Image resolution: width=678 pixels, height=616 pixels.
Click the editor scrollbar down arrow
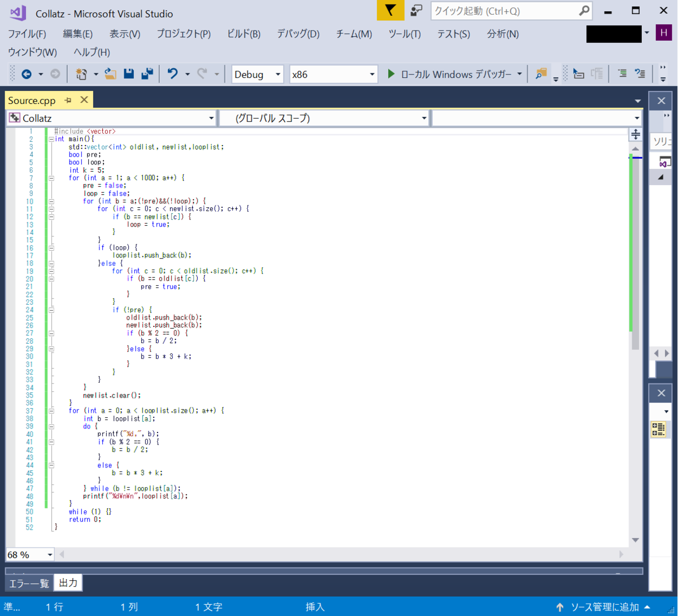[x=635, y=540]
